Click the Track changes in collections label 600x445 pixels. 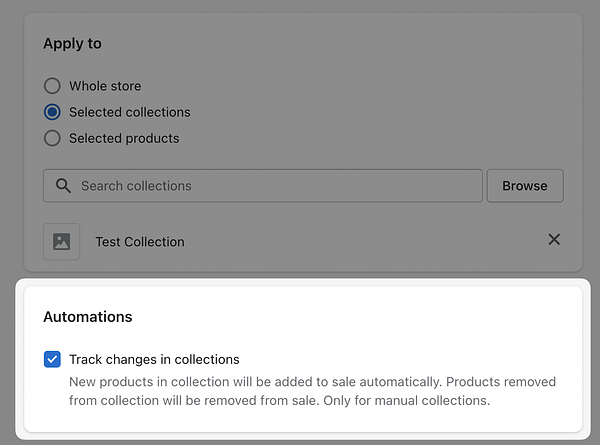point(154,359)
